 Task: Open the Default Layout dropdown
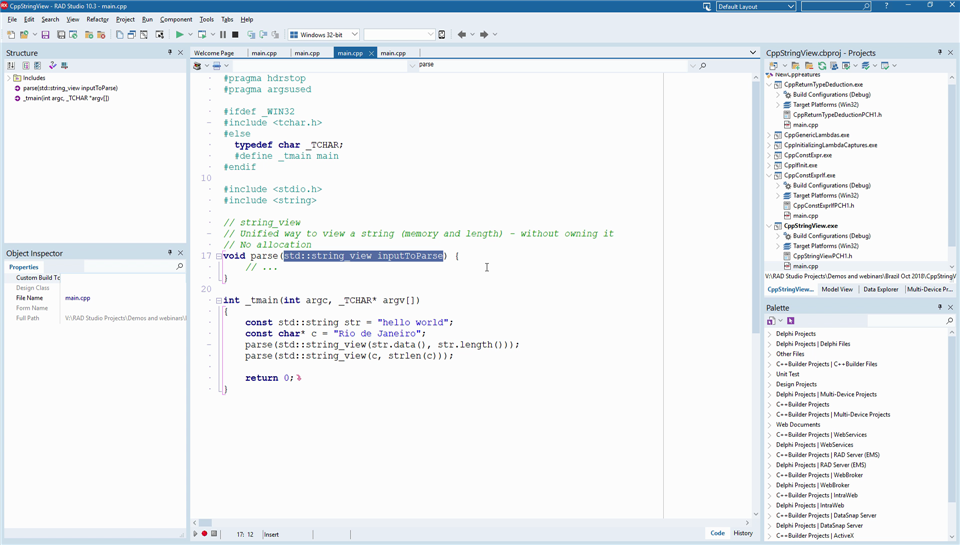click(x=790, y=6)
